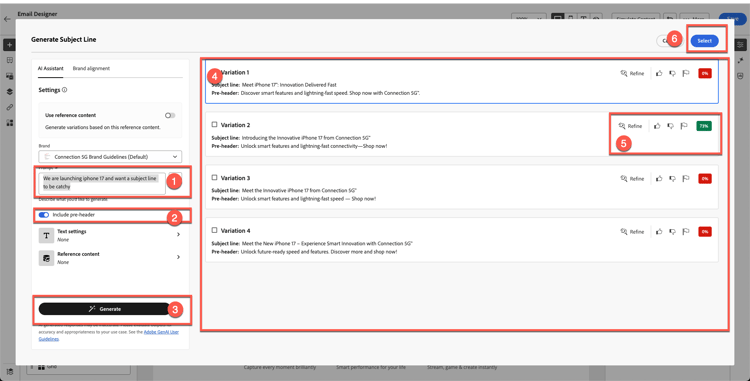The height and width of the screenshot is (381, 750).
Task: Switch to the Brand alignment tab
Action: tap(91, 68)
